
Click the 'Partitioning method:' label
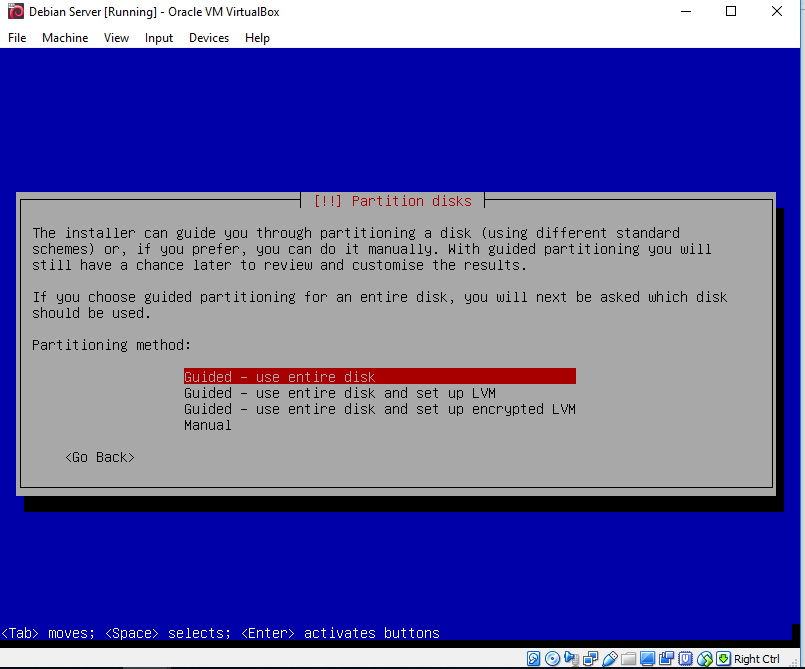[x=111, y=345]
